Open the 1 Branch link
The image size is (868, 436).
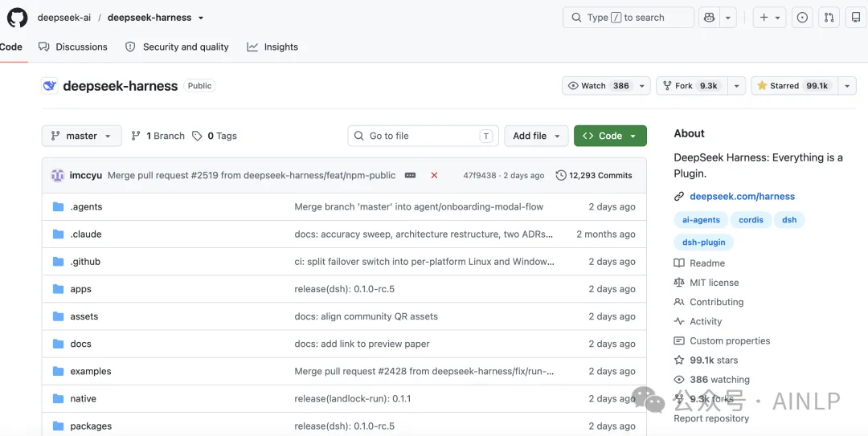pyautogui.click(x=158, y=136)
